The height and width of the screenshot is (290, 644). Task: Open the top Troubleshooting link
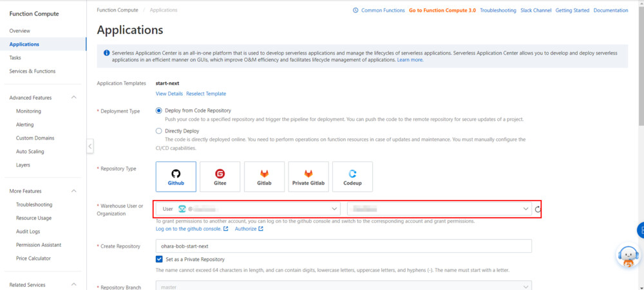point(498,10)
